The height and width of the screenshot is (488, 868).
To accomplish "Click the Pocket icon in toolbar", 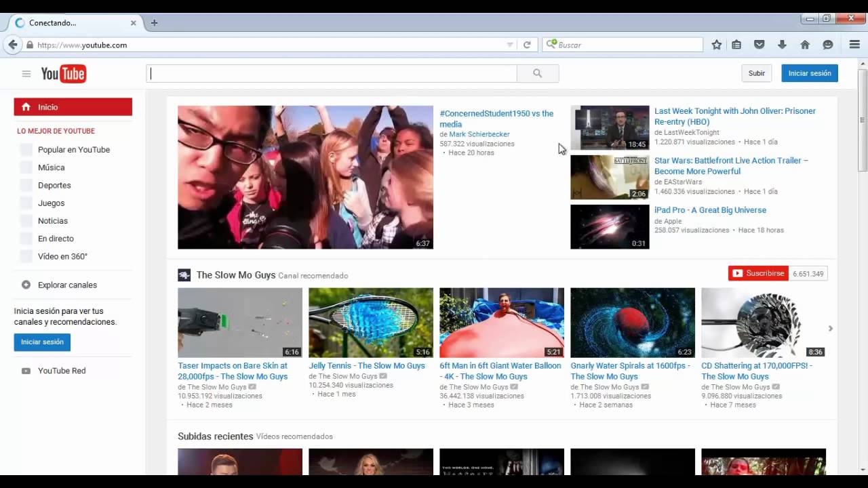I will pyautogui.click(x=759, y=45).
